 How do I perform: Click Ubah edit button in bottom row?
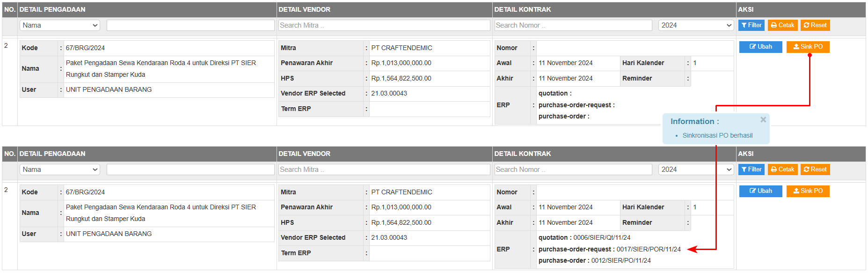click(760, 191)
